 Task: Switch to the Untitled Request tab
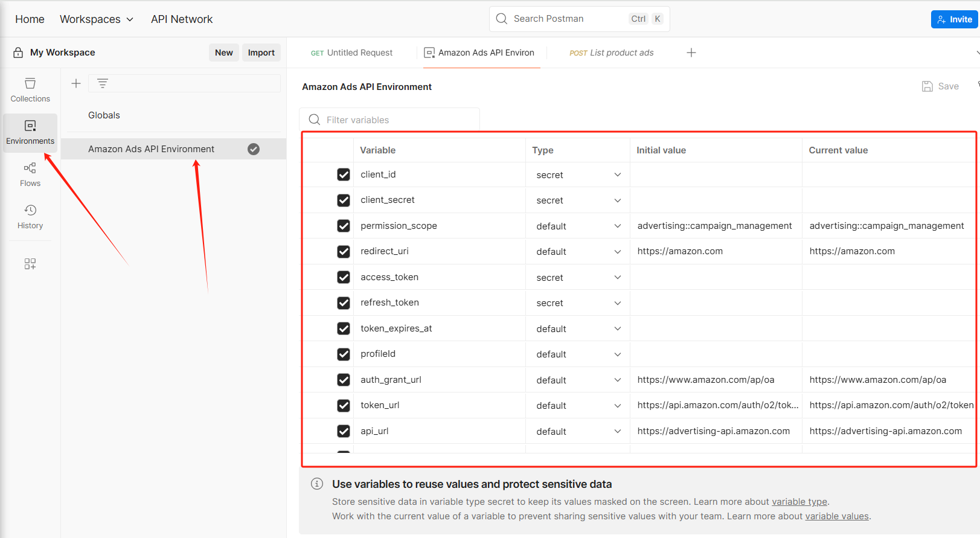tap(351, 53)
